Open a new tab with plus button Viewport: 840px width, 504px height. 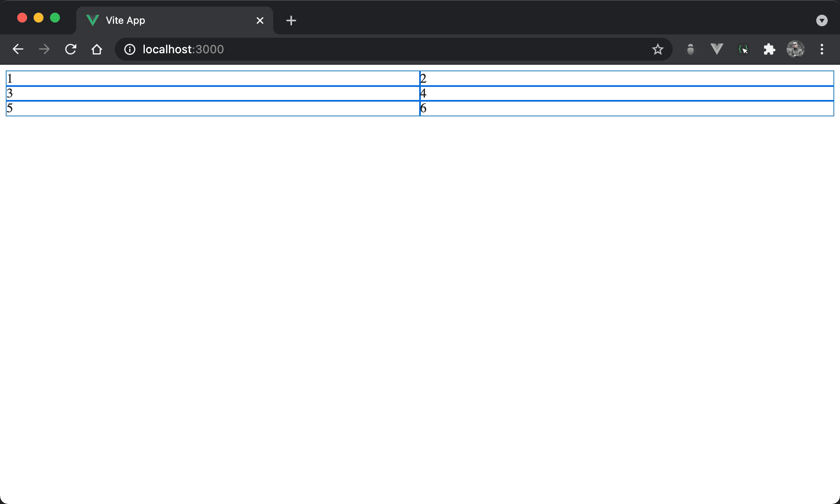coord(291,20)
